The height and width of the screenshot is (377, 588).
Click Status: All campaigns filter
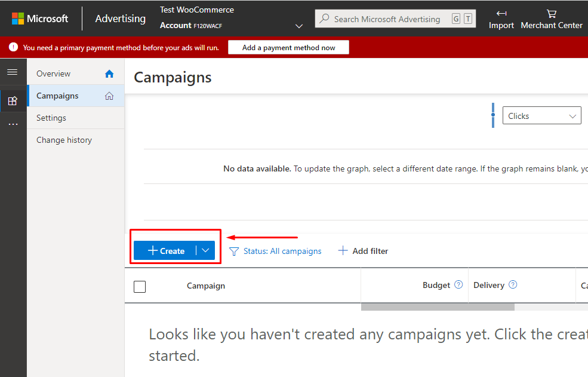pyautogui.click(x=282, y=251)
